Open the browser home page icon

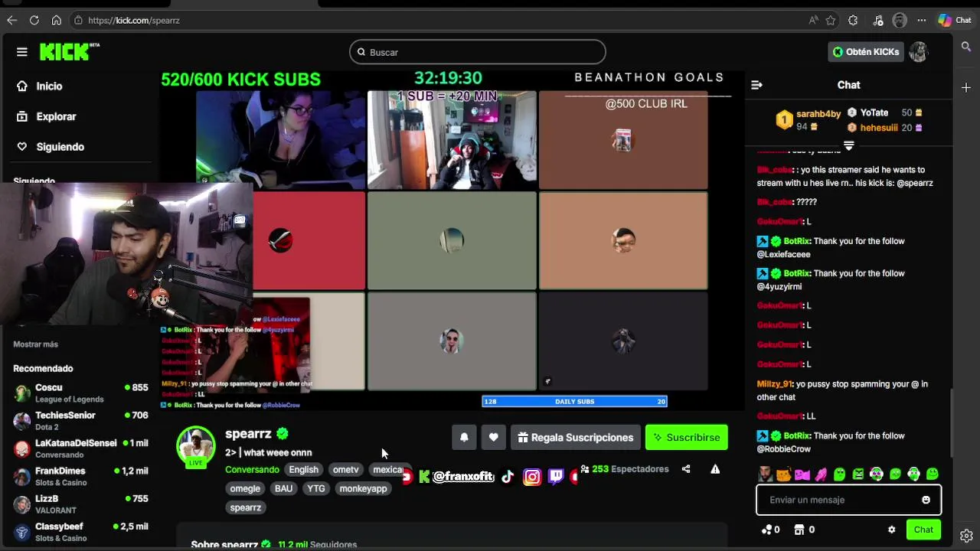(56, 20)
